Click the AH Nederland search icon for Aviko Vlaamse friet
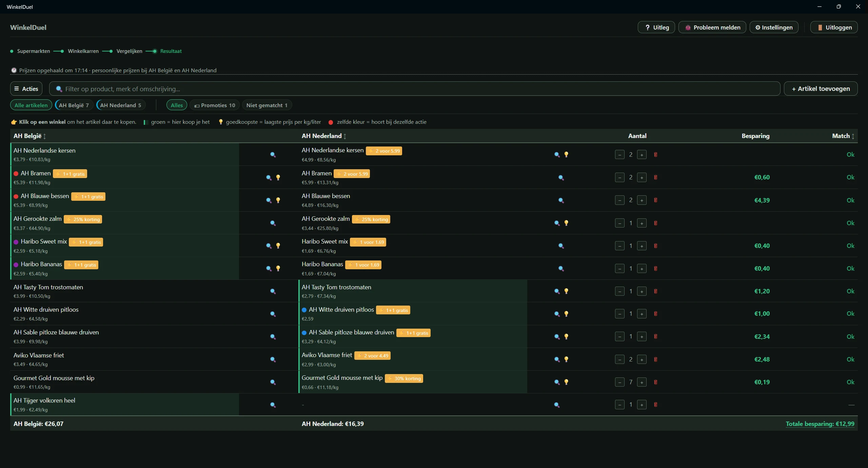Screen dimensions: 868x468 [557, 359]
